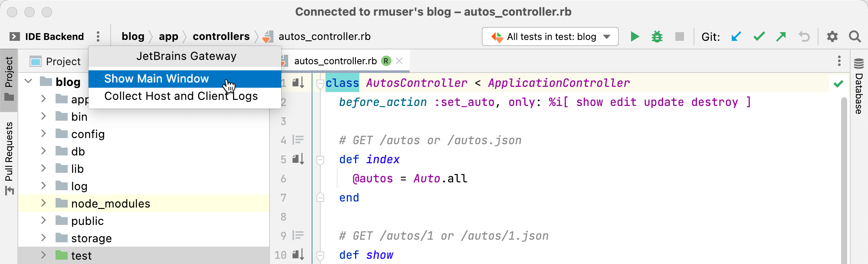Select the node_modules folder
This screenshot has width=868, height=264.
click(x=110, y=204)
